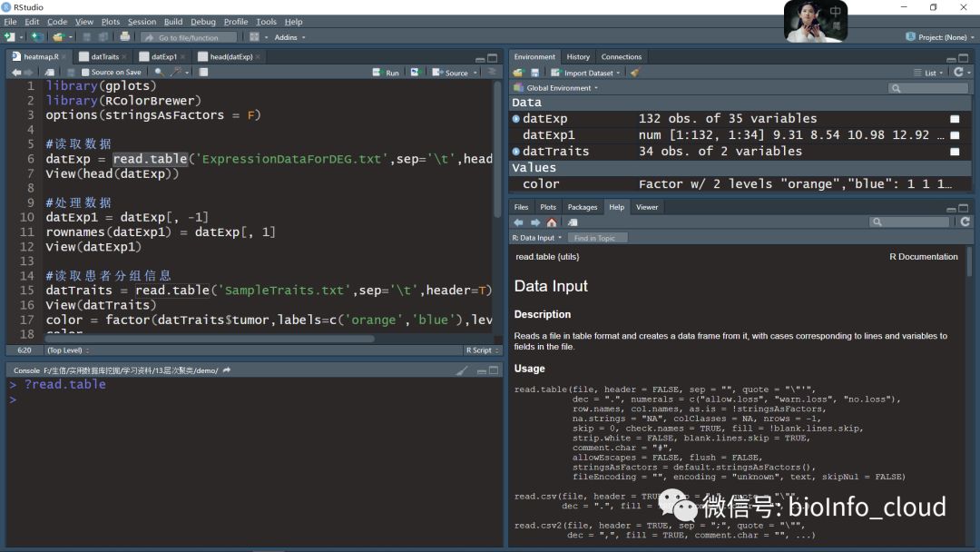Switch to the Viewer tab
The width and height of the screenshot is (980, 552).
(x=647, y=208)
